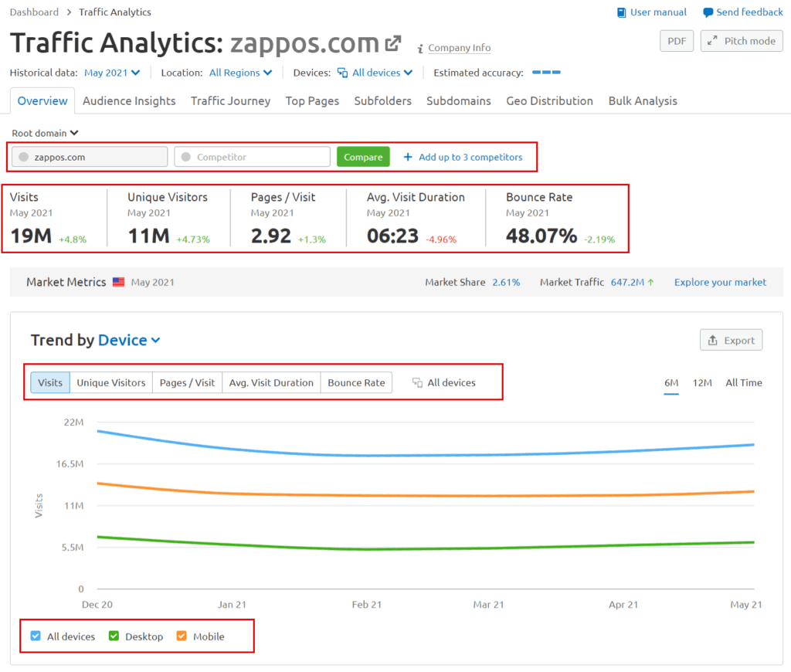791x672 pixels.
Task: Click the gray dot in zappos.com field
Action: pyautogui.click(x=23, y=157)
